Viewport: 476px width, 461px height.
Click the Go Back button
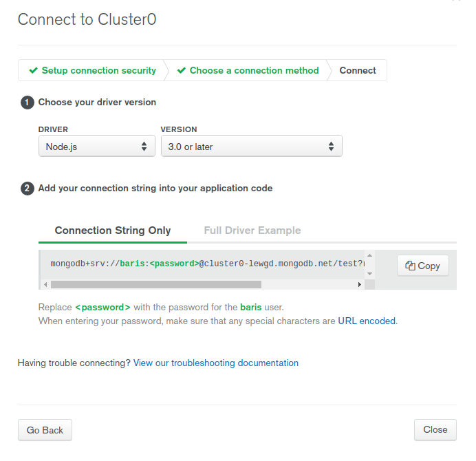point(45,430)
